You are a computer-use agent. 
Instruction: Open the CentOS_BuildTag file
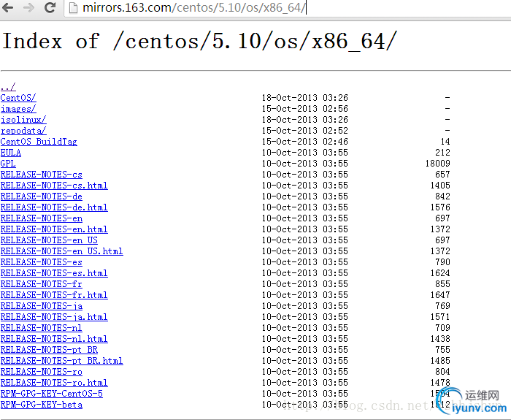pyautogui.click(x=39, y=142)
